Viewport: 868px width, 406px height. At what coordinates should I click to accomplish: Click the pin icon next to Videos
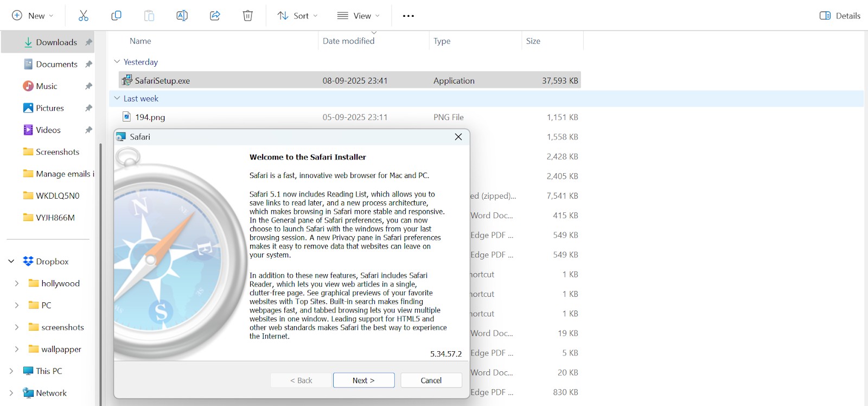point(88,130)
